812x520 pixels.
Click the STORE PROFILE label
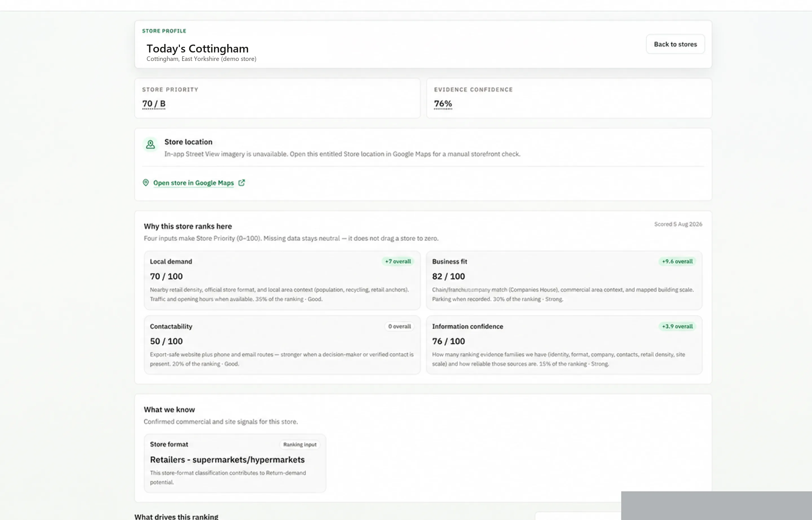[x=164, y=31]
